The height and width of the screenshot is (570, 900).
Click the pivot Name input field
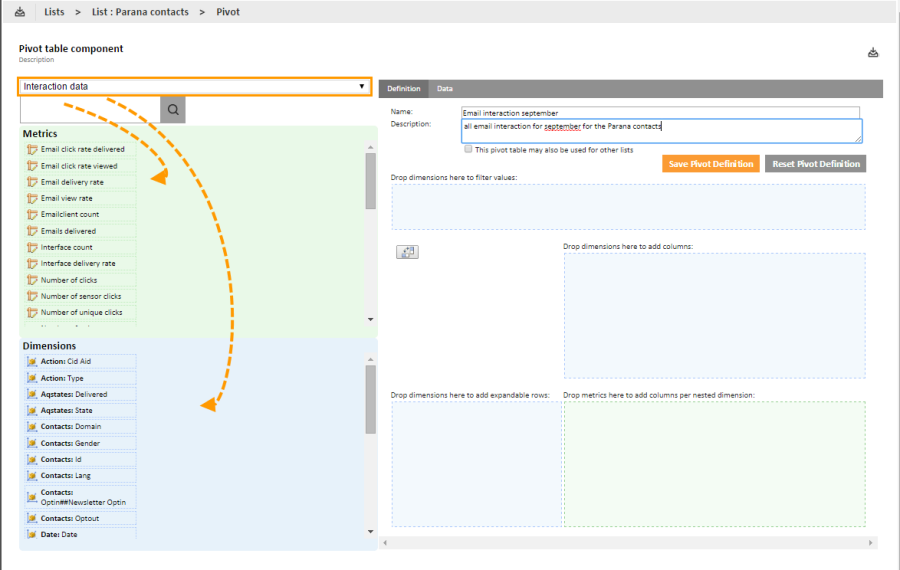pos(660,113)
